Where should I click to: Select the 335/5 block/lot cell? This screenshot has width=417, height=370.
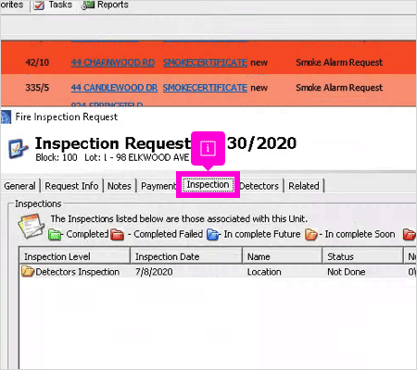click(x=37, y=88)
